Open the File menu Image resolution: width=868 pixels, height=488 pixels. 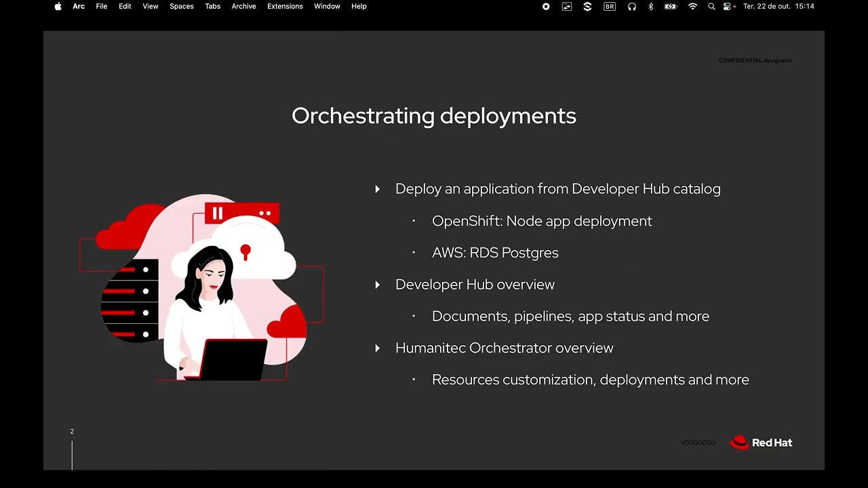[102, 6]
